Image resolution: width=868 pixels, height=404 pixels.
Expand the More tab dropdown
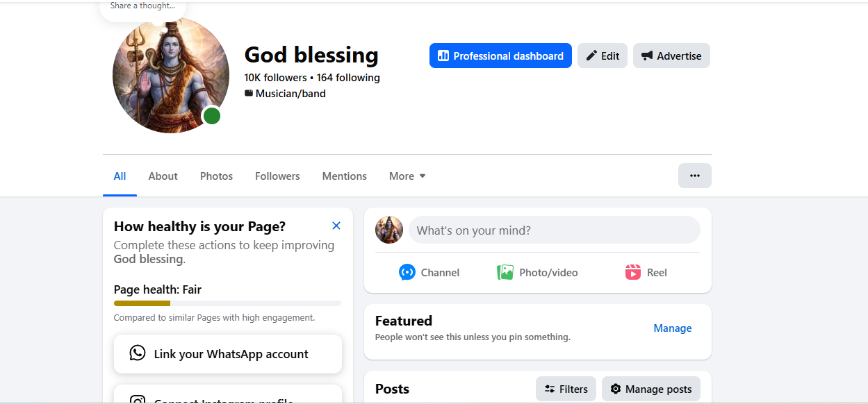click(407, 176)
